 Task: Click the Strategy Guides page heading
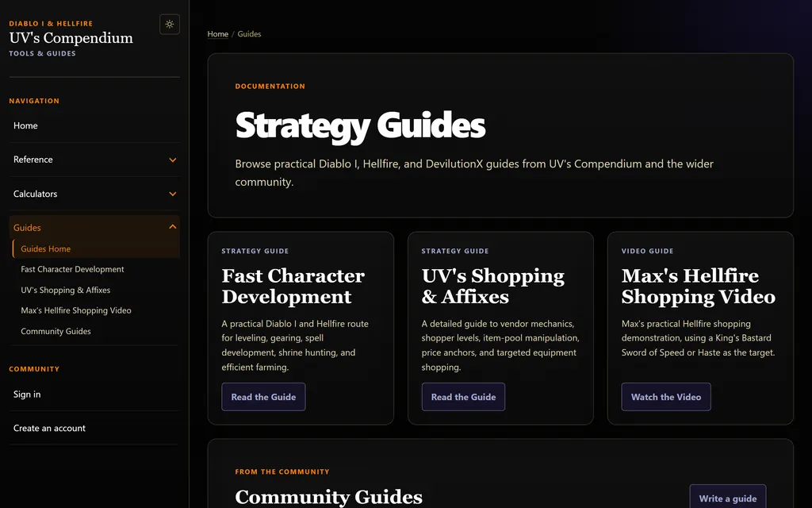pos(361,126)
